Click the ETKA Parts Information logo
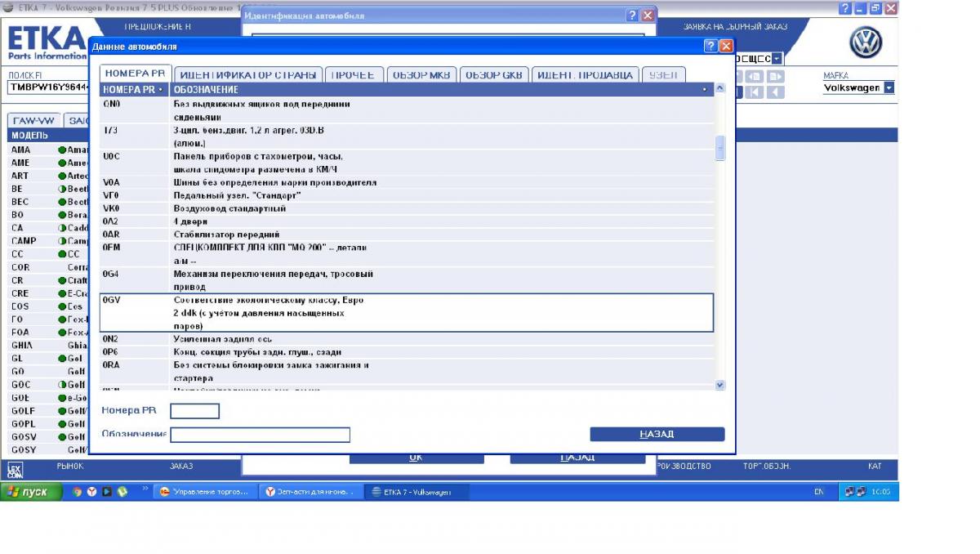Image resolution: width=980 pixels, height=554 pixels. tap(47, 43)
